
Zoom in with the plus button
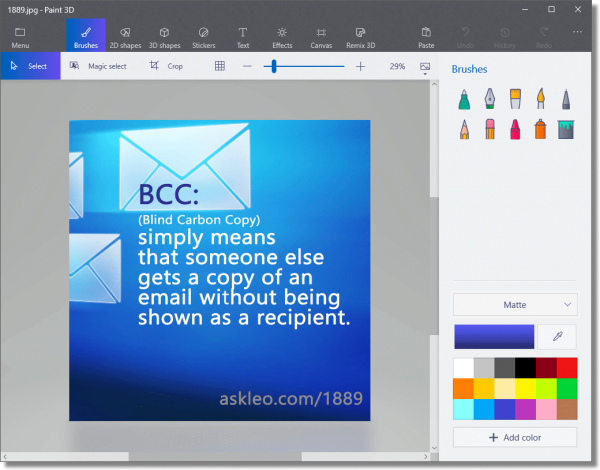click(360, 67)
